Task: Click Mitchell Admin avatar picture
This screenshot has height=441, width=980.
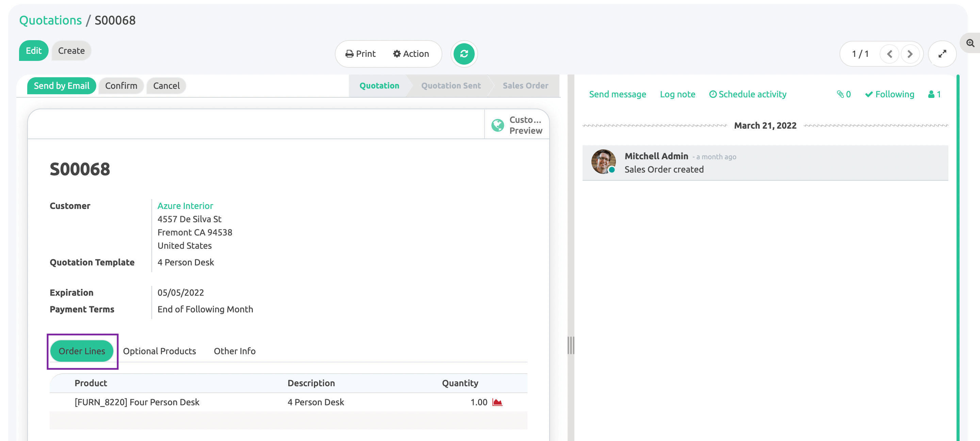Action: point(603,162)
